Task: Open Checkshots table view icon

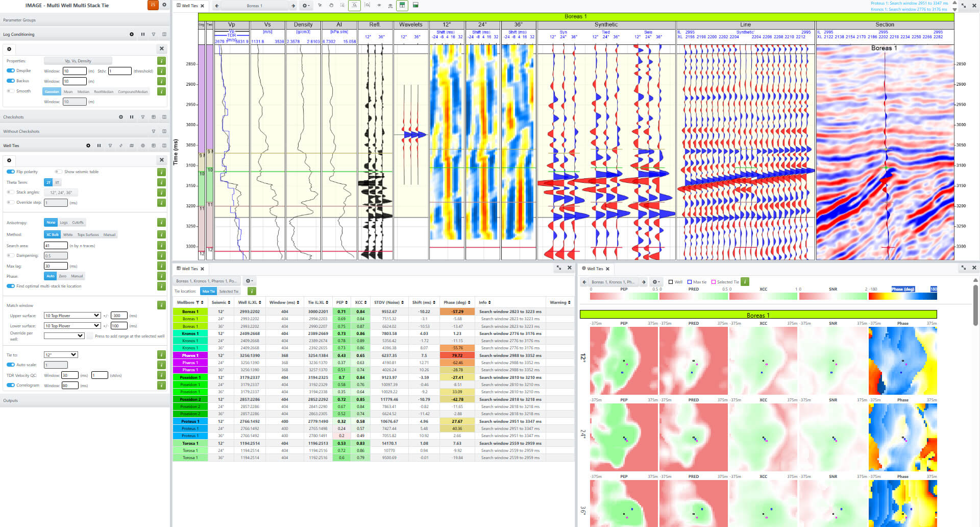Action: coord(154,117)
